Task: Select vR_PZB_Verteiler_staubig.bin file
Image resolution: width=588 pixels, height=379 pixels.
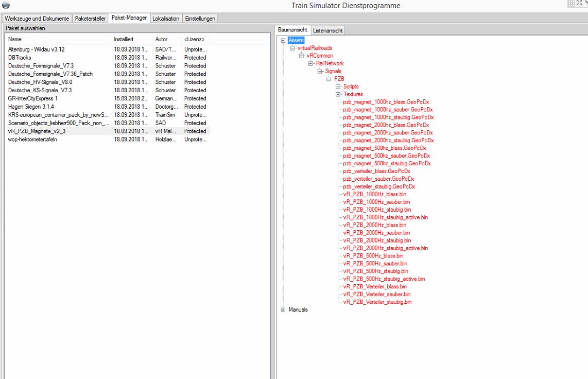Action: click(x=377, y=302)
